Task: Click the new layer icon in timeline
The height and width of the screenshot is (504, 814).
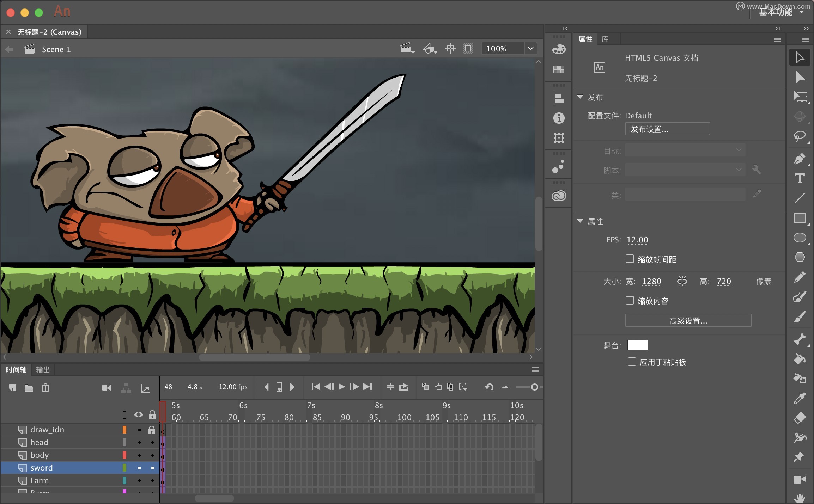Action: (x=12, y=388)
